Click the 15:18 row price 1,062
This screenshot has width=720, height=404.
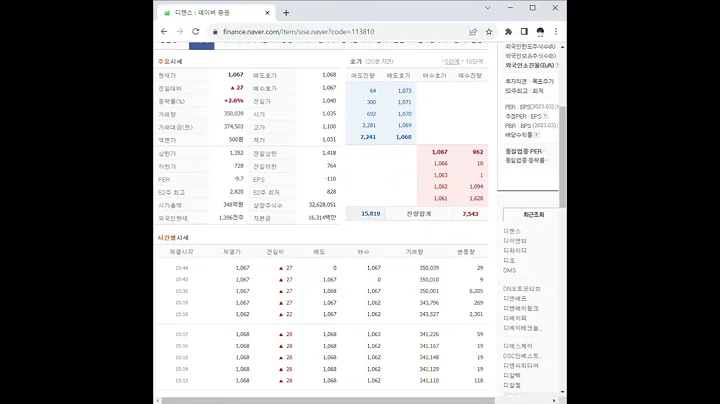[242, 314]
